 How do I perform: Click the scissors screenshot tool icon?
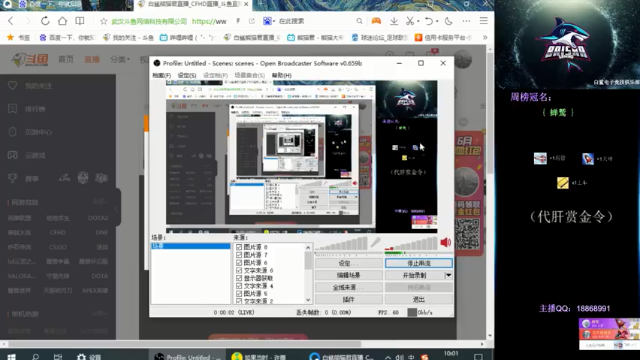coord(410,21)
